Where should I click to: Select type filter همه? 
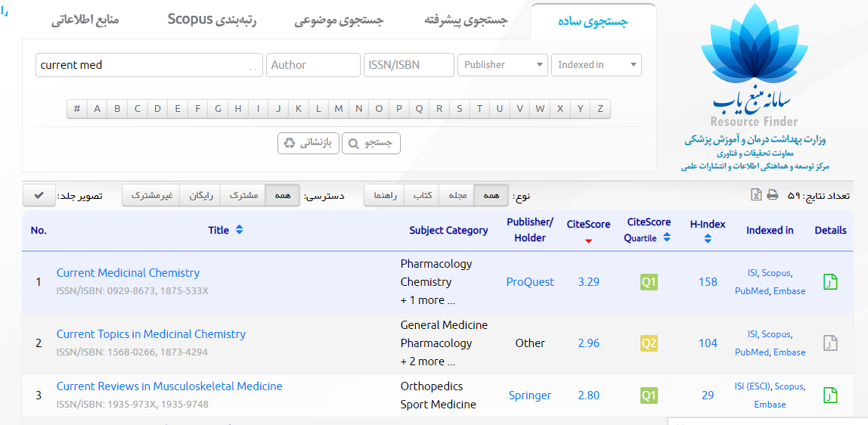491,195
